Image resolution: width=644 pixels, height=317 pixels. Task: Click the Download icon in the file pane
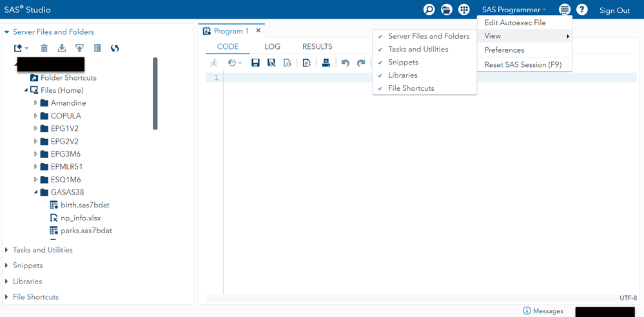tap(62, 48)
